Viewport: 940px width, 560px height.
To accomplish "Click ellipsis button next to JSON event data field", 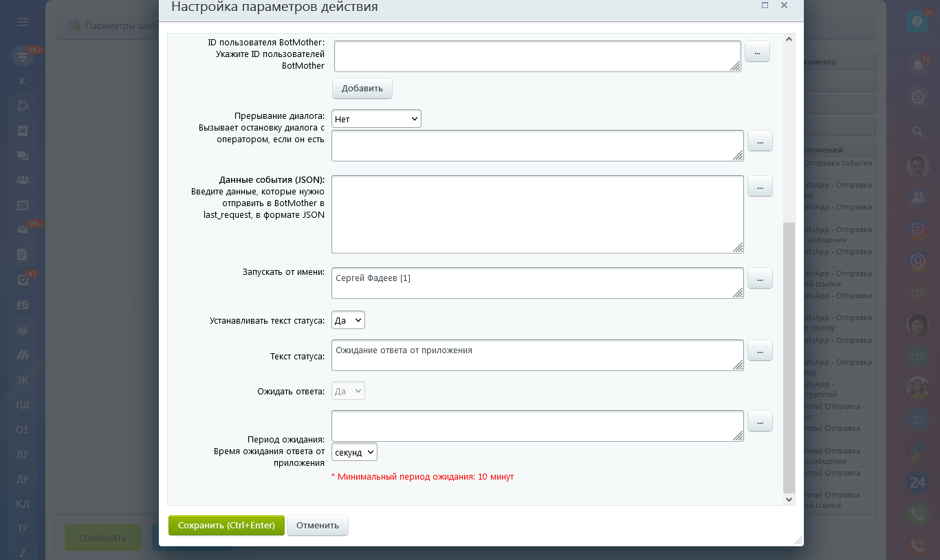I will click(x=760, y=186).
